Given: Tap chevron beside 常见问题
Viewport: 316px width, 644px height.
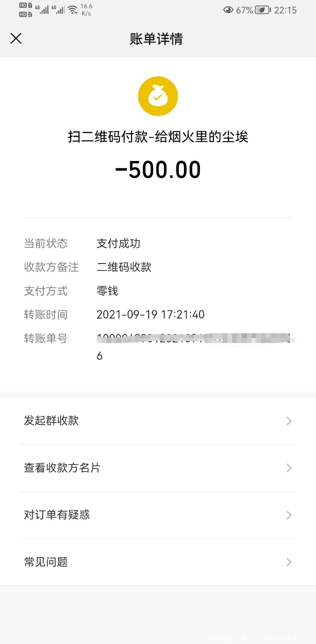Looking at the screenshot, I should pos(289,562).
